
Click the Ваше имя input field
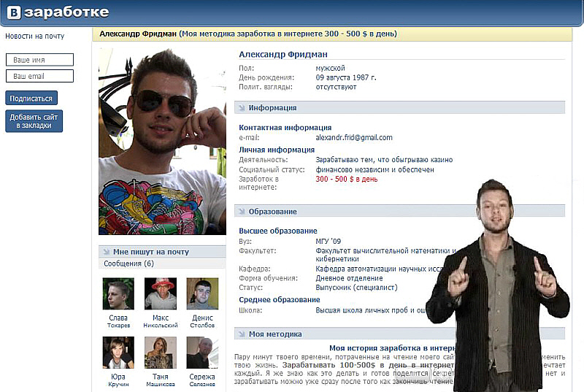(40, 60)
